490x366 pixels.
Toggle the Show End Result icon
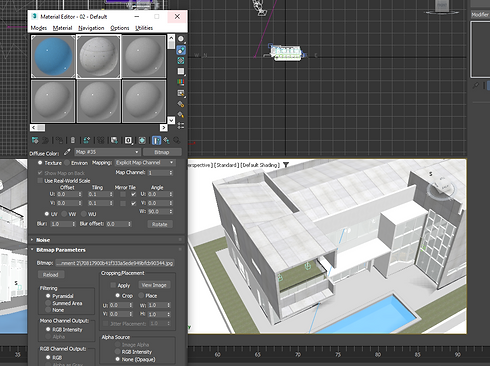point(156,140)
